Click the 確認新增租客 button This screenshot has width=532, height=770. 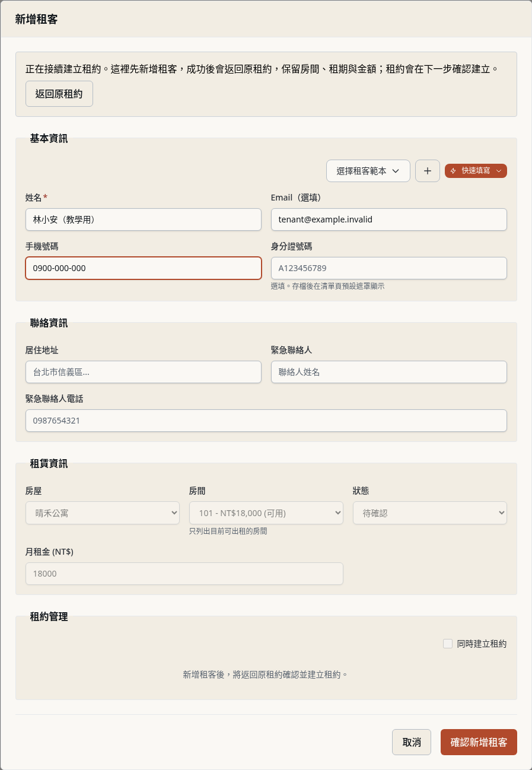479,742
